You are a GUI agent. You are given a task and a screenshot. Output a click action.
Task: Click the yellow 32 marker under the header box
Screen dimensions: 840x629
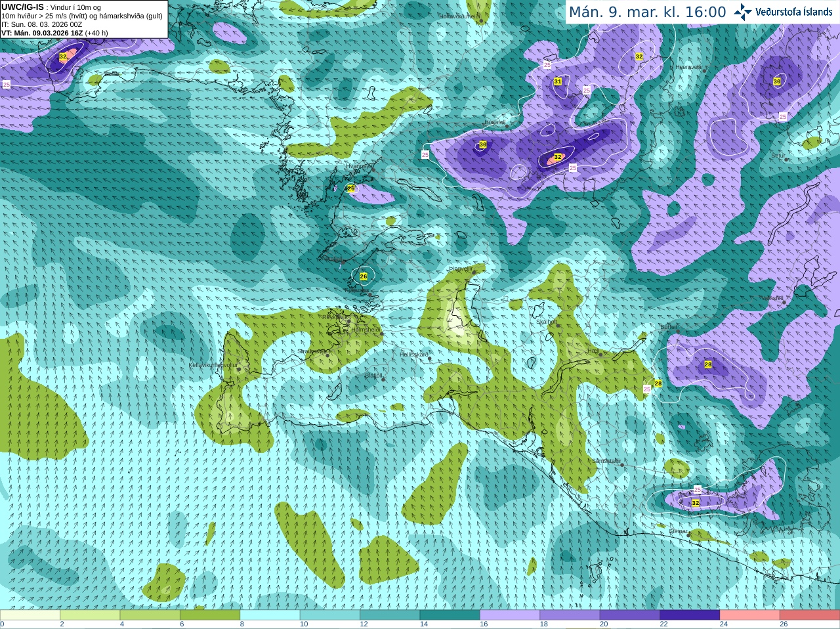click(63, 57)
